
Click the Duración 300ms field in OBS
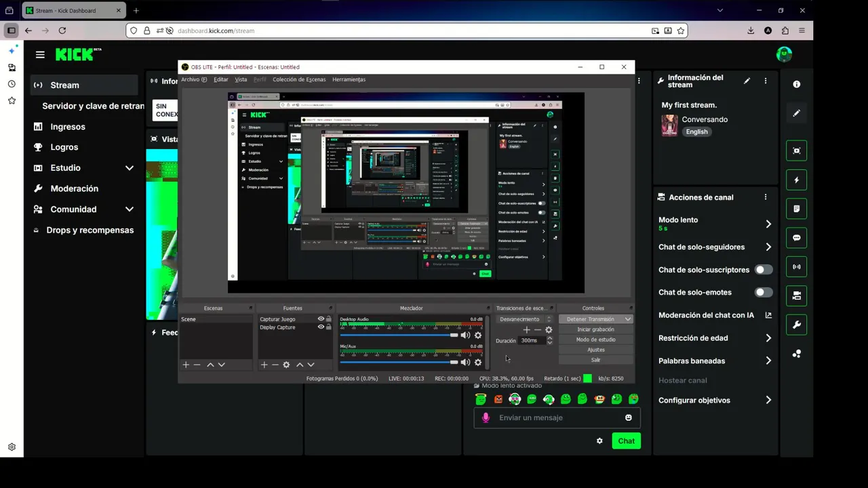(532, 340)
